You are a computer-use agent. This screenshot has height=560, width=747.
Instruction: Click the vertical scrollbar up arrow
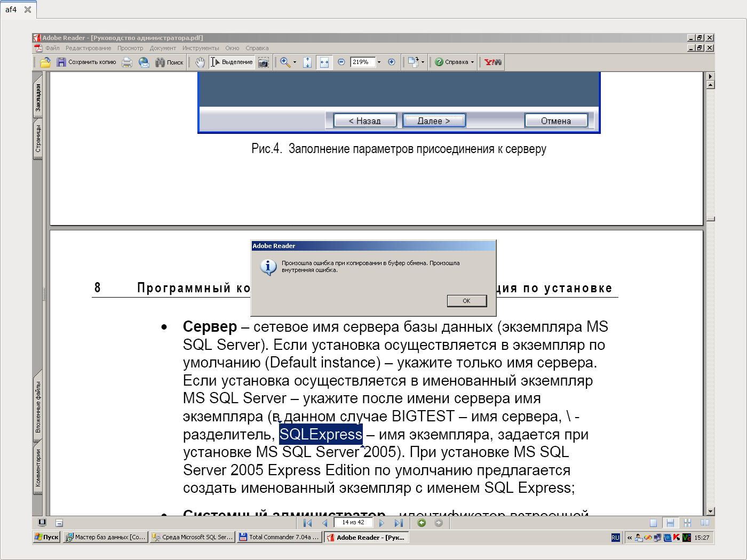point(710,85)
